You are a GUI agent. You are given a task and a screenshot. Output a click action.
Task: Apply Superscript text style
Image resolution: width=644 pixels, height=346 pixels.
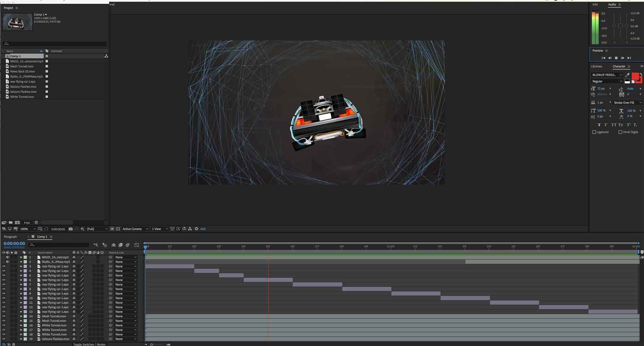(628, 125)
